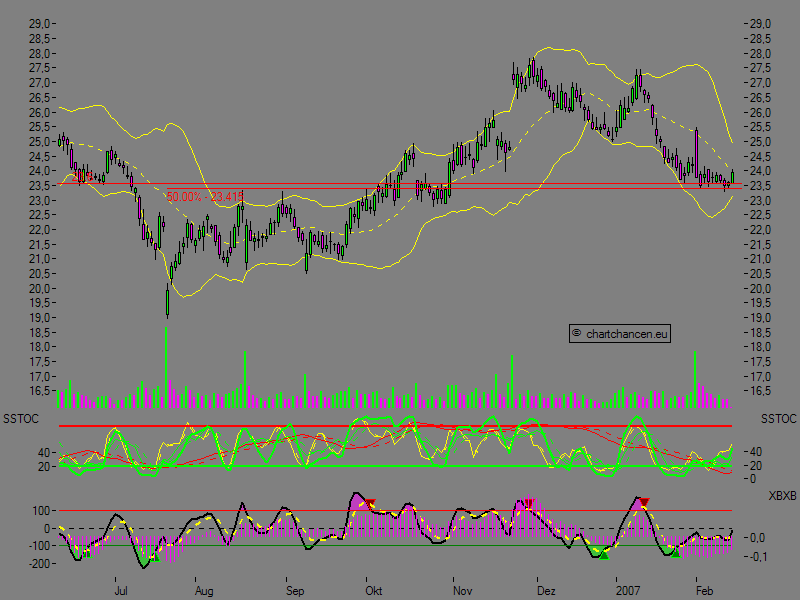Click the '50.00% - 23.415' retracement label
Image resolution: width=800 pixels, height=600 pixels.
click(x=205, y=196)
